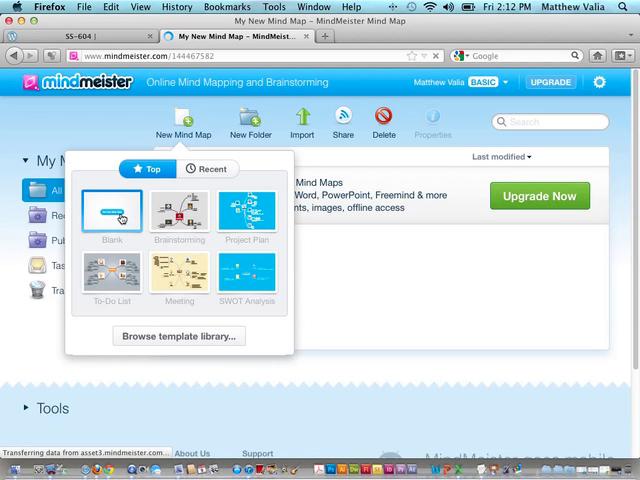This screenshot has width=640, height=480.
Task: Select the All maps folder icon
Action: pos(38,190)
